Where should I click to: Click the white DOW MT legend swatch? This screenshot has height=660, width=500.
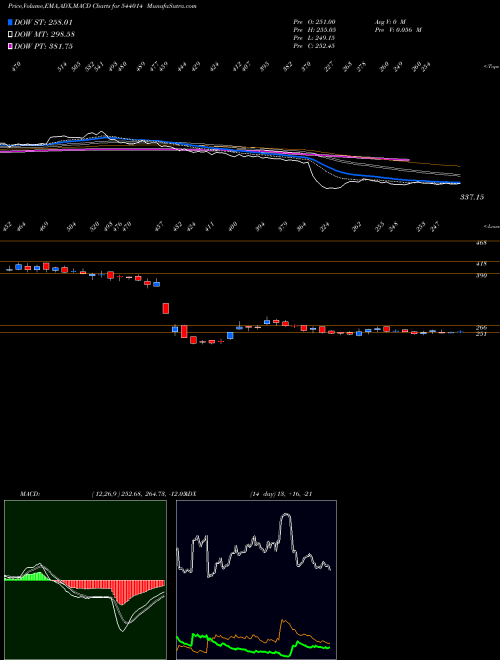click(x=11, y=34)
